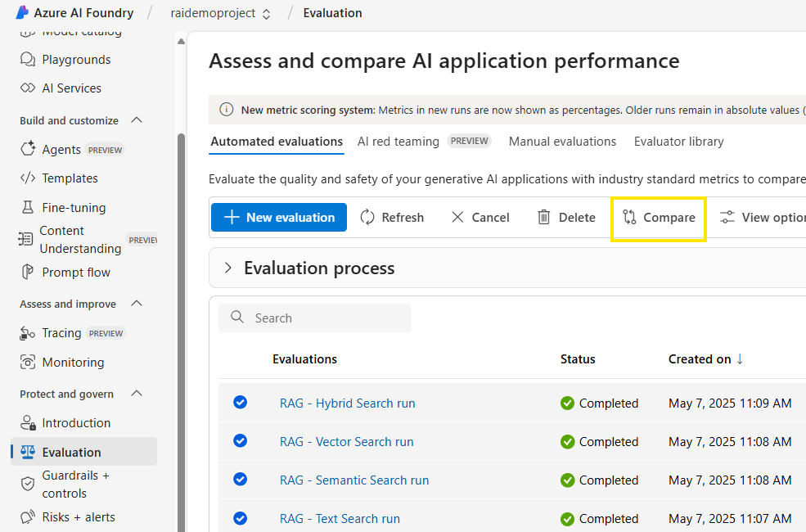
Task: Switch to the Manual evaluations tab
Action: (x=562, y=142)
